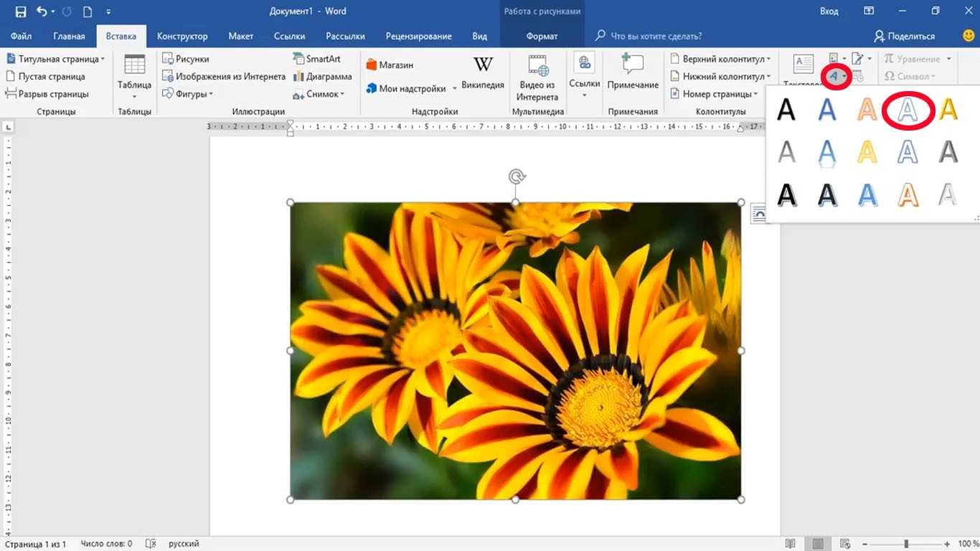Image resolution: width=980 pixels, height=551 pixels.
Task: Insert Видео из Интернета
Action: (x=537, y=77)
